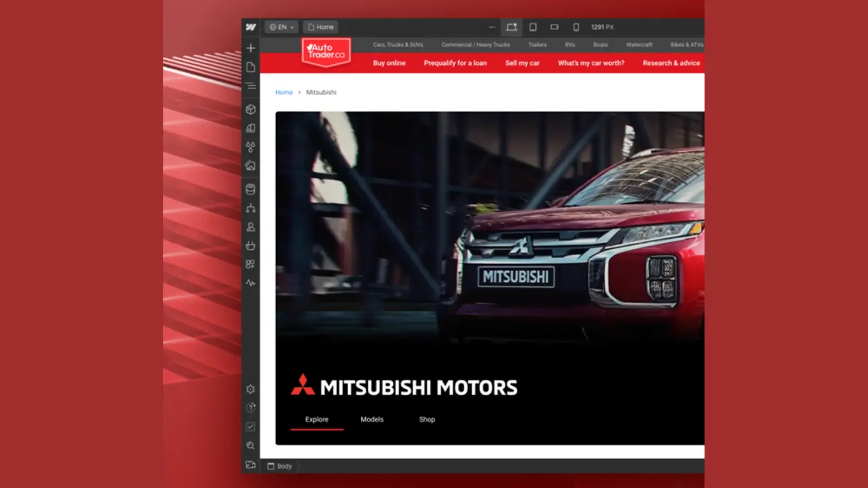Open the Audit checkmark panel
Image resolution: width=868 pixels, height=488 pixels.
coord(251,427)
